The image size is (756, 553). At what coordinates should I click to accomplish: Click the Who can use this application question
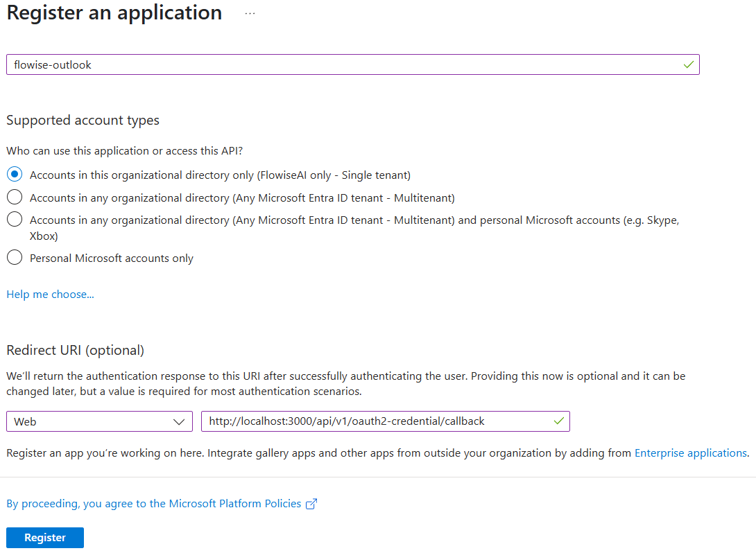click(x=124, y=151)
